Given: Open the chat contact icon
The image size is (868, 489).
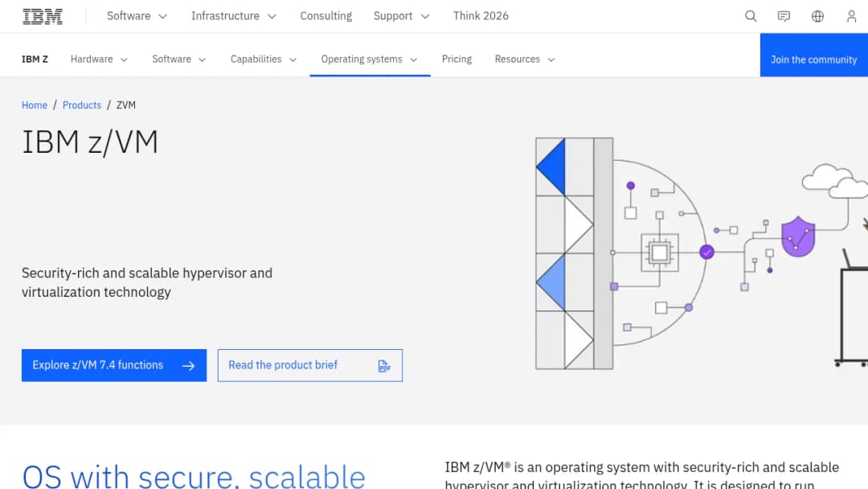Looking at the screenshot, I should (x=784, y=16).
